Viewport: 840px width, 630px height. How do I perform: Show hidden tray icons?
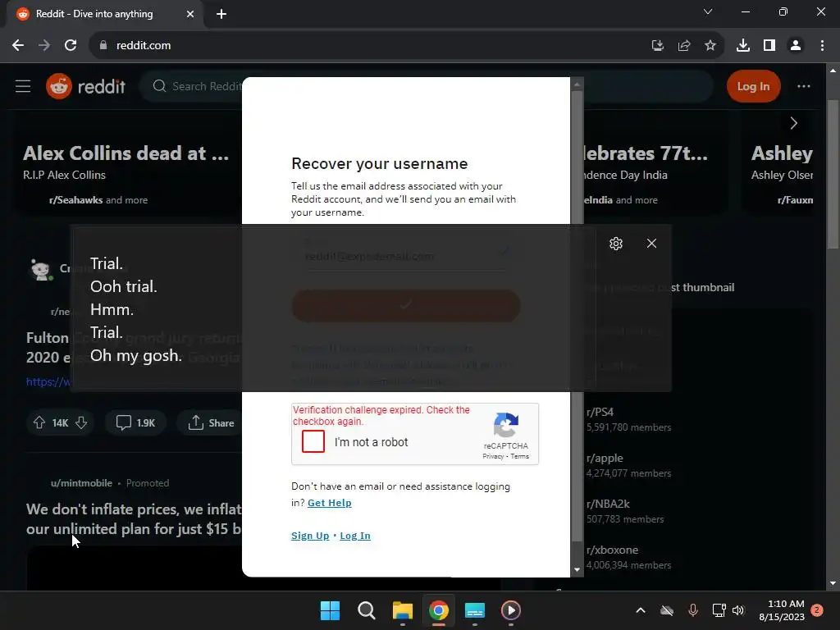[640, 610]
